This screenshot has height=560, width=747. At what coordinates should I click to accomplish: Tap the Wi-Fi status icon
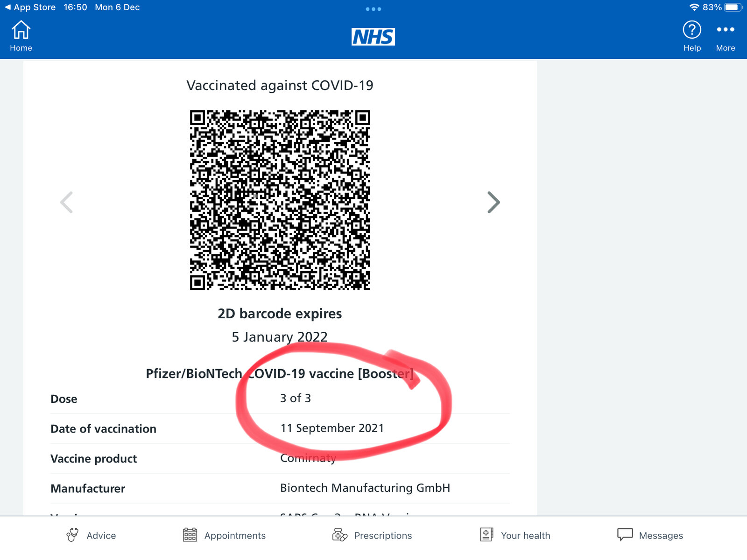694,7
